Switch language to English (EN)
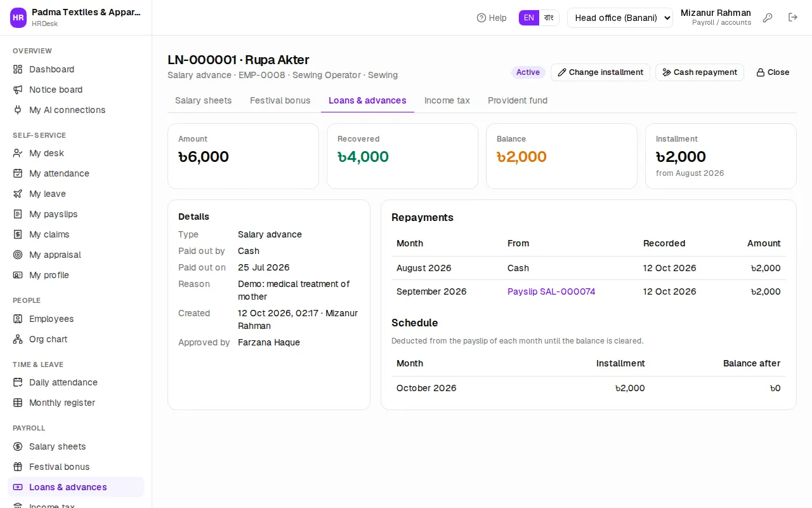This screenshot has height=508, width=812. pyautogui.click(x=529, y=18)
